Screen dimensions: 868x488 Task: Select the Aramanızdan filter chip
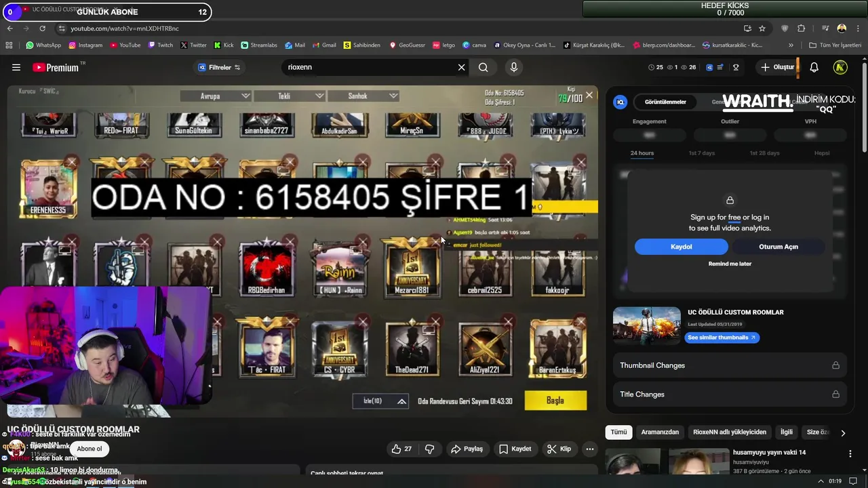pyautogui.click(x=660, y=432)
